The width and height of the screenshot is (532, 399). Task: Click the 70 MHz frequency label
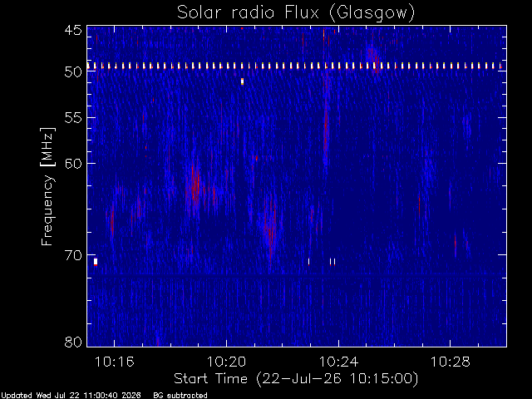click(x=73, y=255)
